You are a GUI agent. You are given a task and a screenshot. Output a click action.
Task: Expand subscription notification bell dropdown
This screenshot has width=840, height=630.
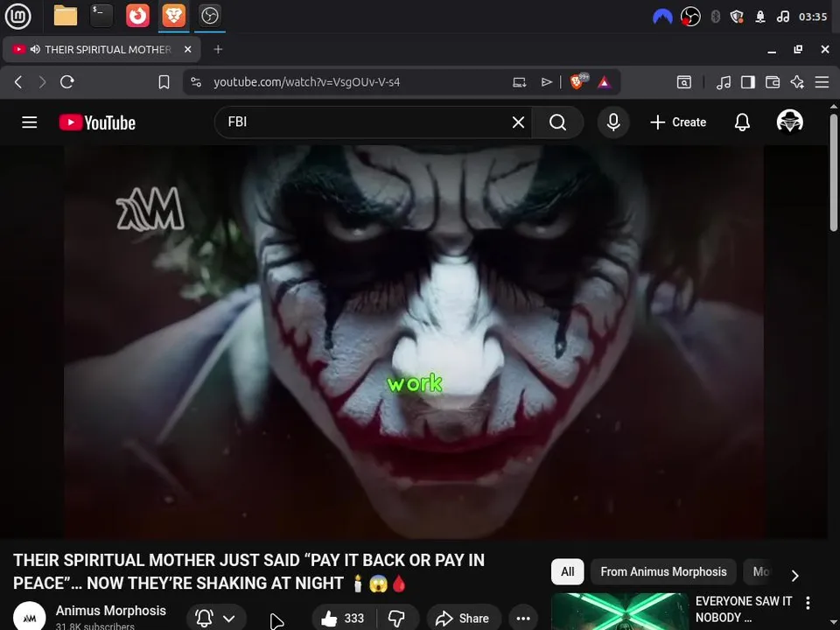pyautogui.click(x=216, y=619)
